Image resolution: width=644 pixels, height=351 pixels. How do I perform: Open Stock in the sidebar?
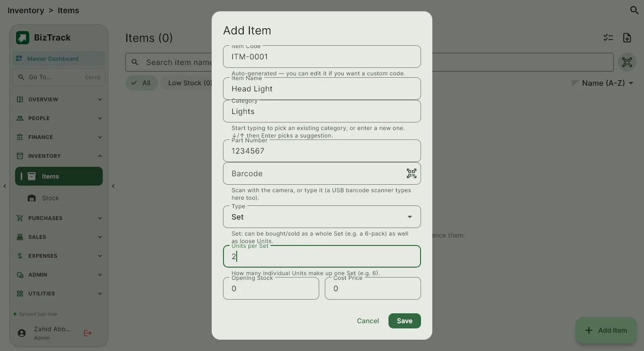[x=59, y=198]
